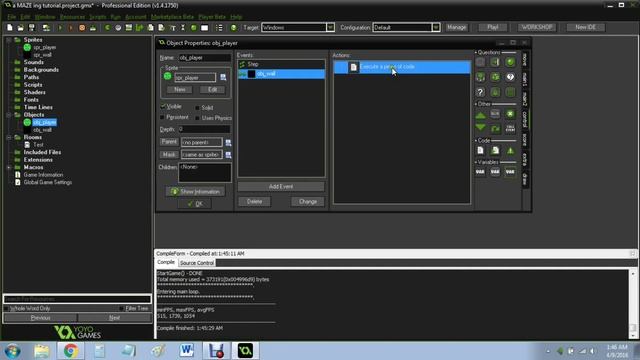Select Repeat action icon
The height and width of the screenshot is (360, 640).
coord(495,129)
